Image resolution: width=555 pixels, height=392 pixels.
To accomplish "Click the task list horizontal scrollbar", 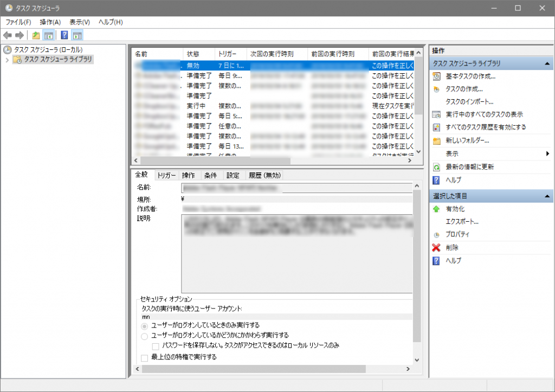I will click(217, 161).
